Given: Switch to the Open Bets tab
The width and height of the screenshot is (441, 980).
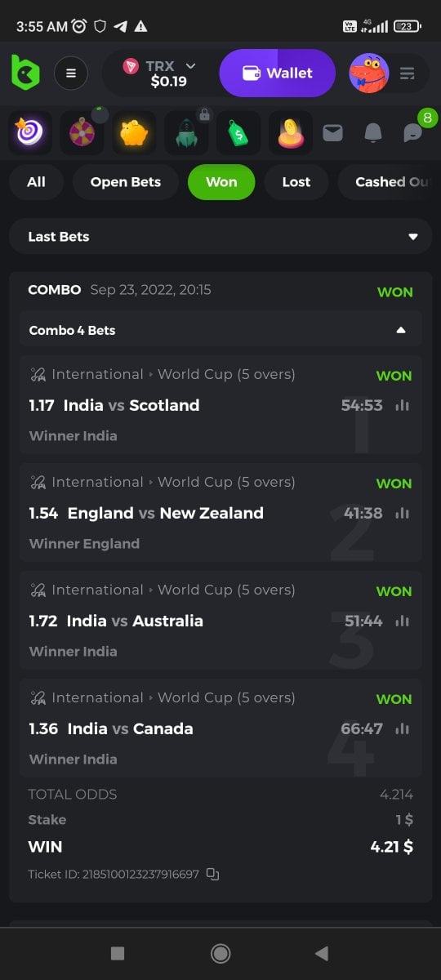Looking at the screenshot, I should click(126, 182).
